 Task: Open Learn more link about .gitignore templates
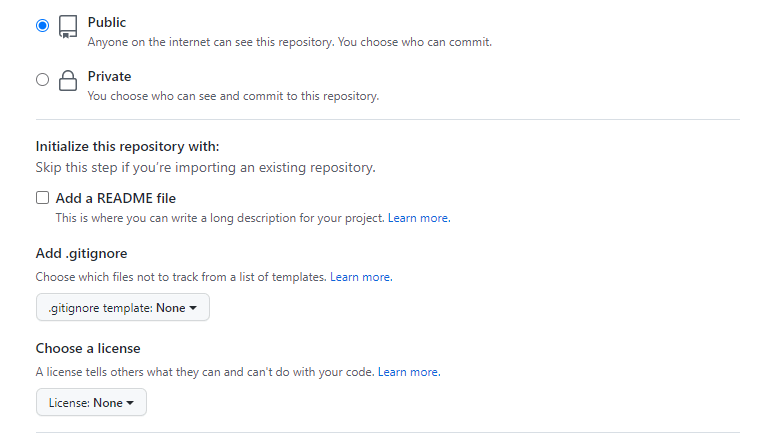coord(360,276)
